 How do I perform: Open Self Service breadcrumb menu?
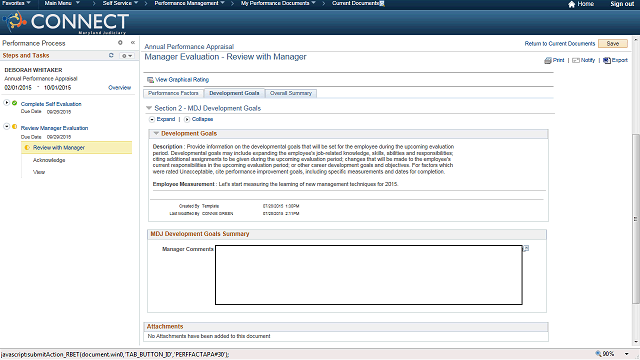(120, 3)
